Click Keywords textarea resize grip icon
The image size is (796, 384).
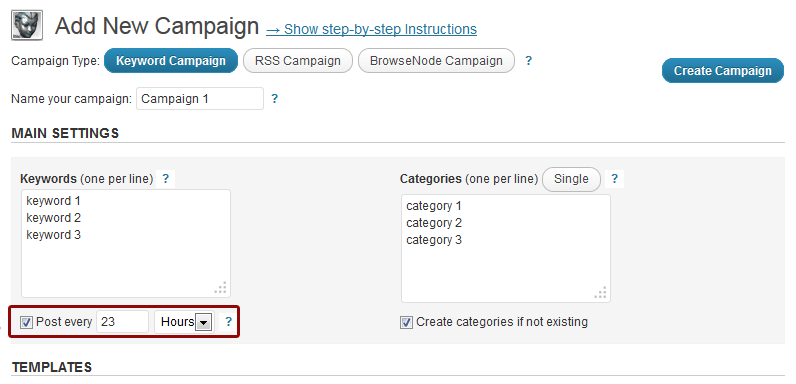220,287
